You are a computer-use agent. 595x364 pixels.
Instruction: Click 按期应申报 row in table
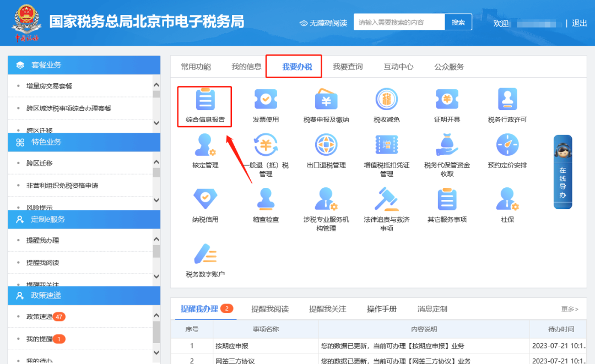click(x=378, y=346)
